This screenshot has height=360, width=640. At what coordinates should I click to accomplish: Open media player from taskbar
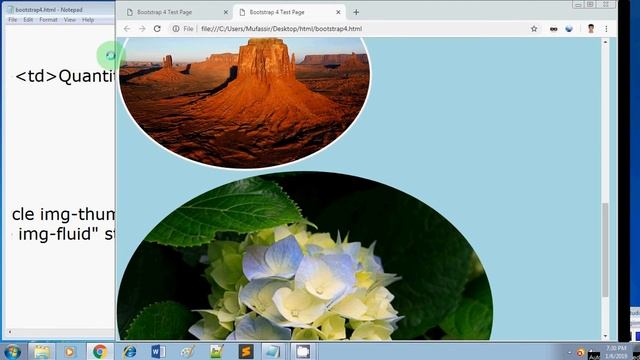click(70, 351)
